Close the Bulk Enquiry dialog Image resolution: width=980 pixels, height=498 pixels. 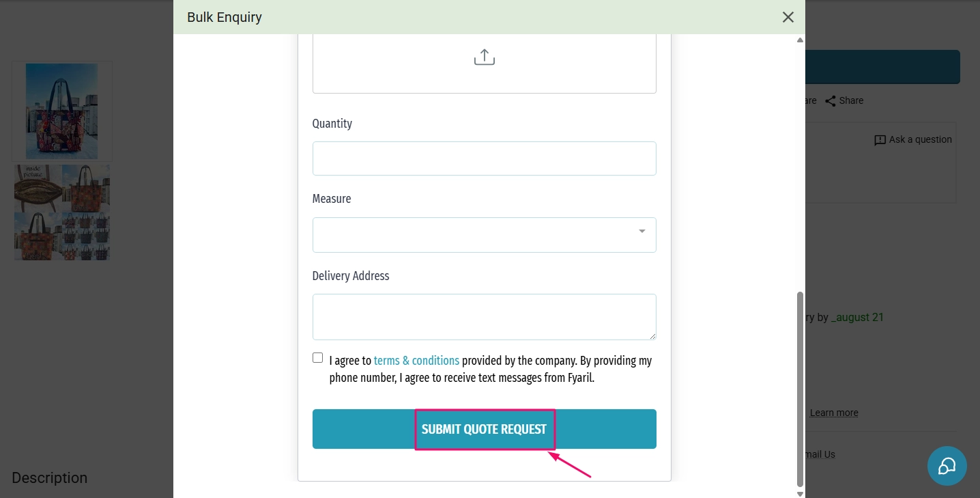coord(788,17)
